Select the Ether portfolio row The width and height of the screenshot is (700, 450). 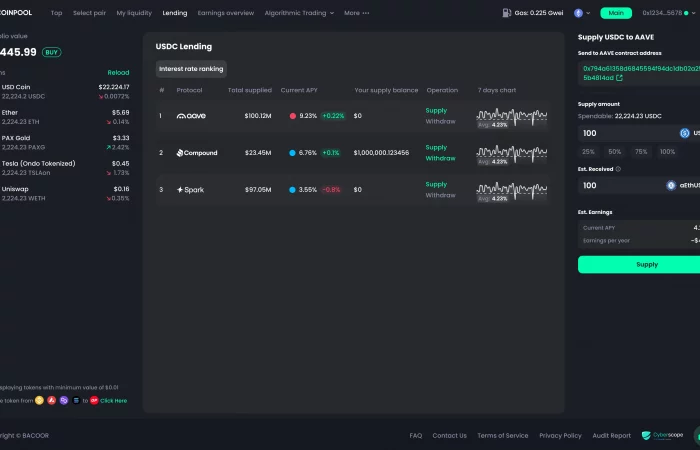tap(65, 117)
